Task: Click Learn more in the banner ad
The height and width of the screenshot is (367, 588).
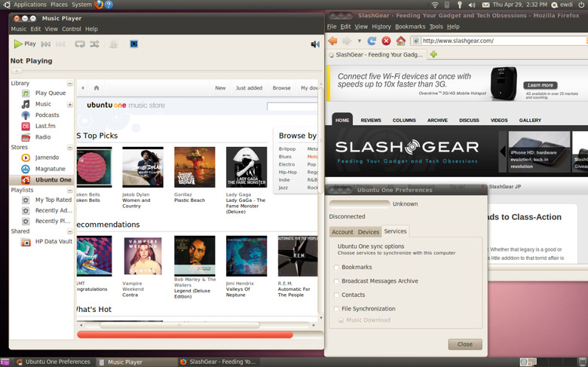Action: click(541, 85)
